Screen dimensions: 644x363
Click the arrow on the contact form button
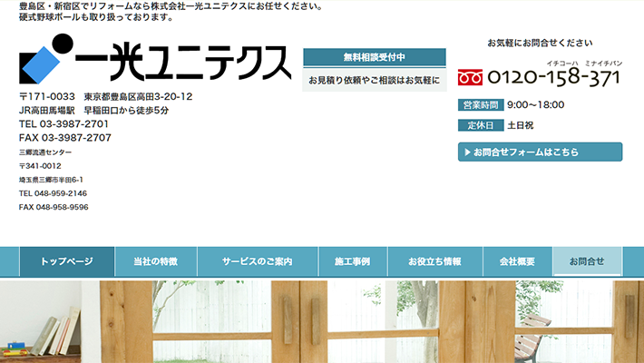click(466, 152)
